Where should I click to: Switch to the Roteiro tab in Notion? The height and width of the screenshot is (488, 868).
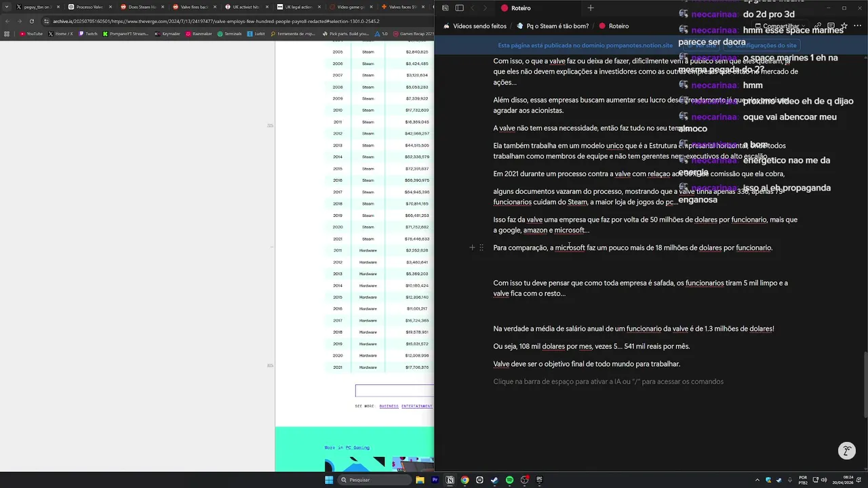coord(537,8)
